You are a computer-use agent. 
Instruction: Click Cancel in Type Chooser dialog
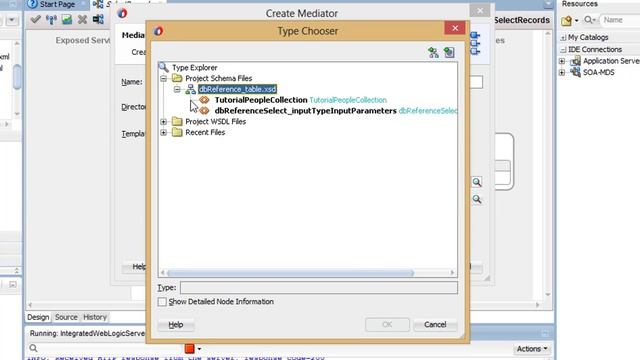pyautogui.click(x=435, y=324)
